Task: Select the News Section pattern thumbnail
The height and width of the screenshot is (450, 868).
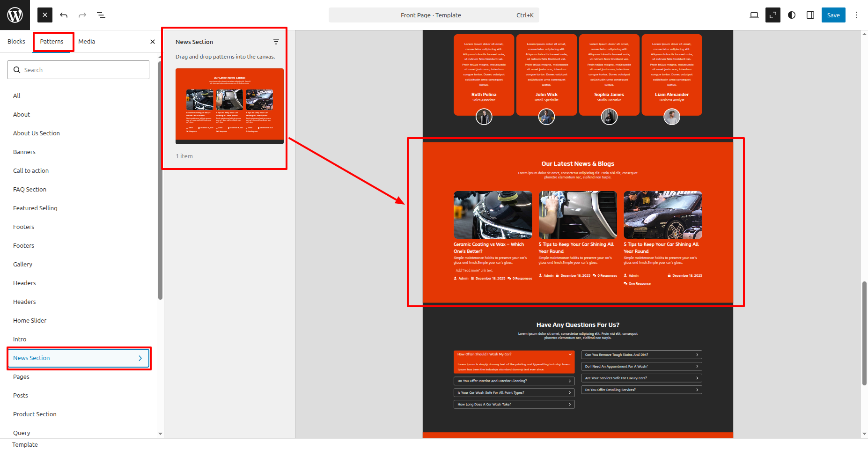Action: [x=229, y=106]
